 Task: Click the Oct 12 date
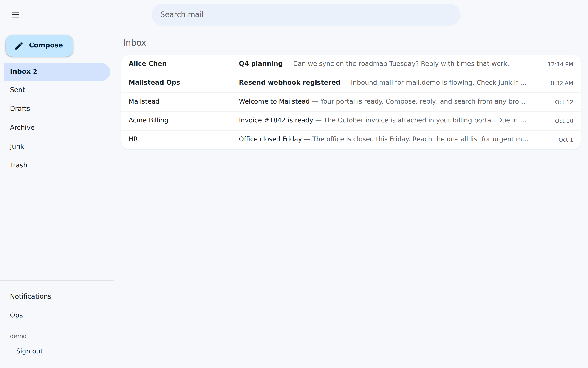(x=564, y=102)
